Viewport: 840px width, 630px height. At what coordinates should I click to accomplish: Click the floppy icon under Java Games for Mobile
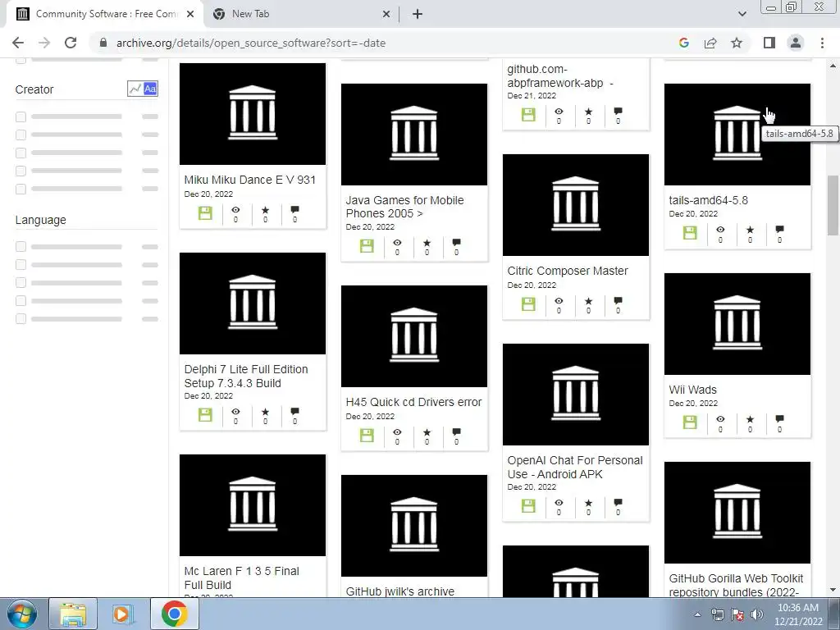pos(367,246)
